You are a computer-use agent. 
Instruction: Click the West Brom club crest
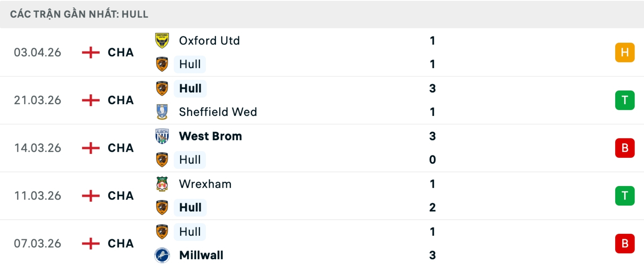(x=162, y=136)
